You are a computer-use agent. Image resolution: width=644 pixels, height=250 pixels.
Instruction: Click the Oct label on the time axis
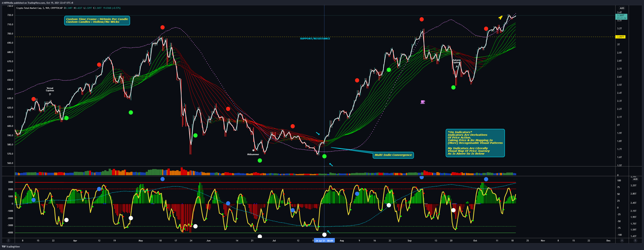click(475, 241)
